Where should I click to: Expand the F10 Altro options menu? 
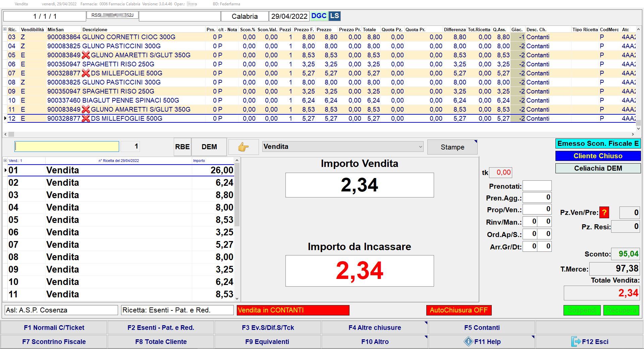click(x=375, y=342)
